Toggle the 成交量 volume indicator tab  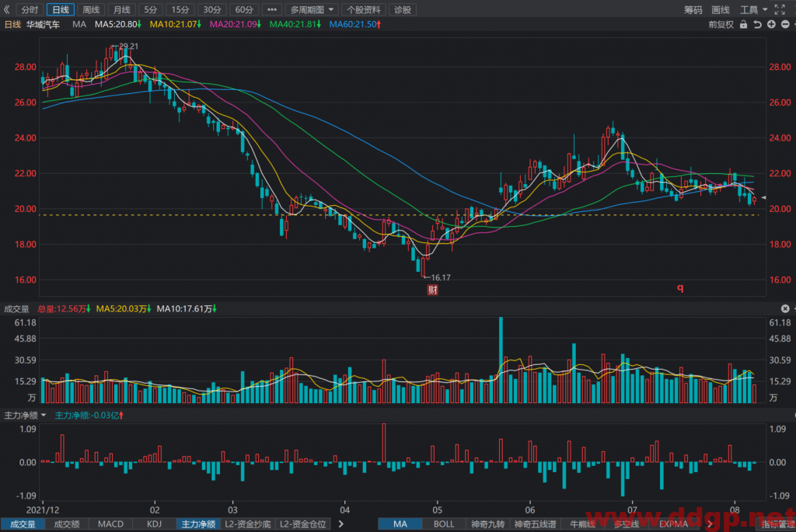coord(23,524)
